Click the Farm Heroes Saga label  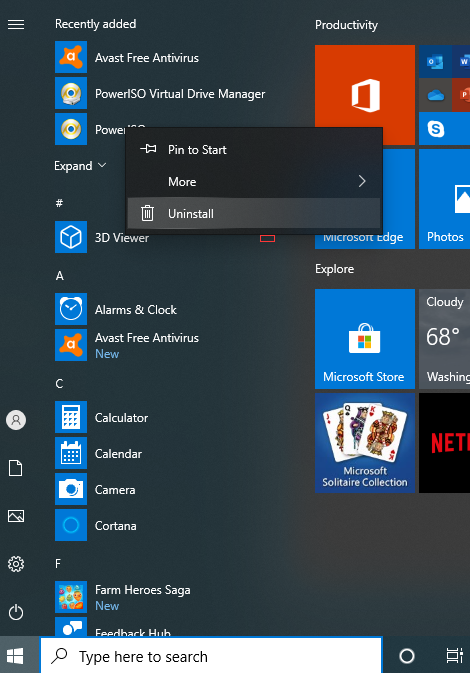143,590
